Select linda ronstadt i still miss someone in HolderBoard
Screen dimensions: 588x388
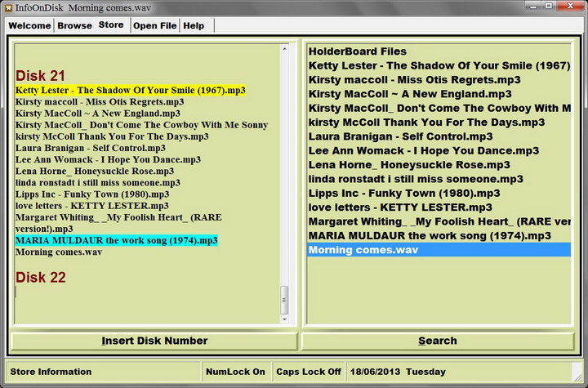(439, 179)
